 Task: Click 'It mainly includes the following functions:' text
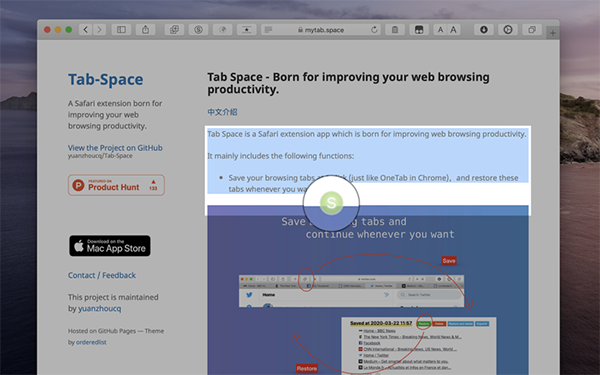point(280,156)
